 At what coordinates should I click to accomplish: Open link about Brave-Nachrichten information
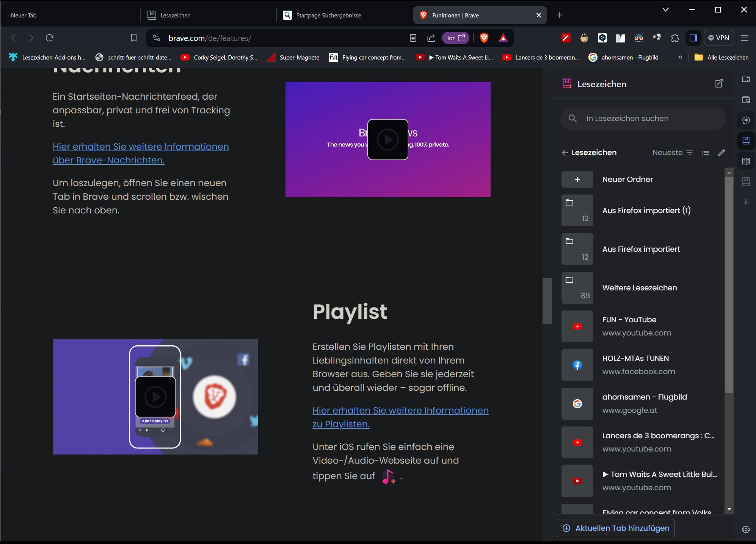[141, 153]
